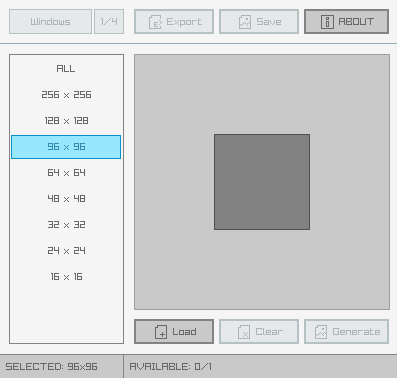Click the About info icon
Viewport: 397px width, 378px height.
(x=327, y=22)
